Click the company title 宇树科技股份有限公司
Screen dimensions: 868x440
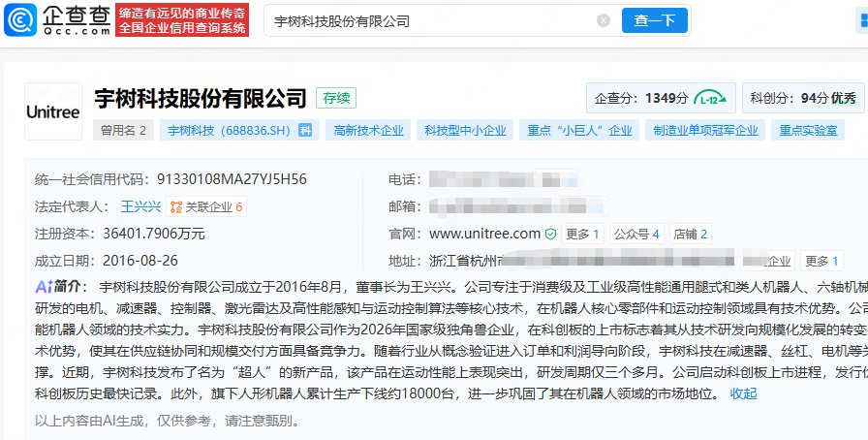[201, 98]
